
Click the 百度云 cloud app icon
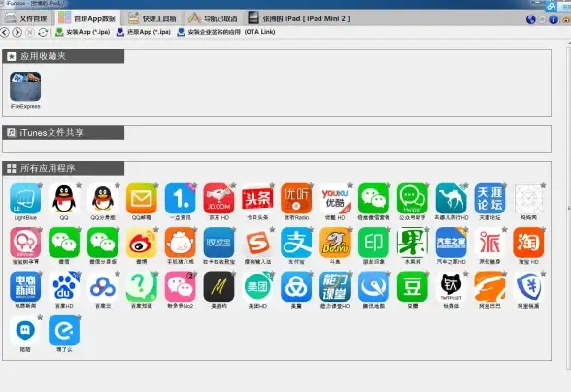[103, 286]
